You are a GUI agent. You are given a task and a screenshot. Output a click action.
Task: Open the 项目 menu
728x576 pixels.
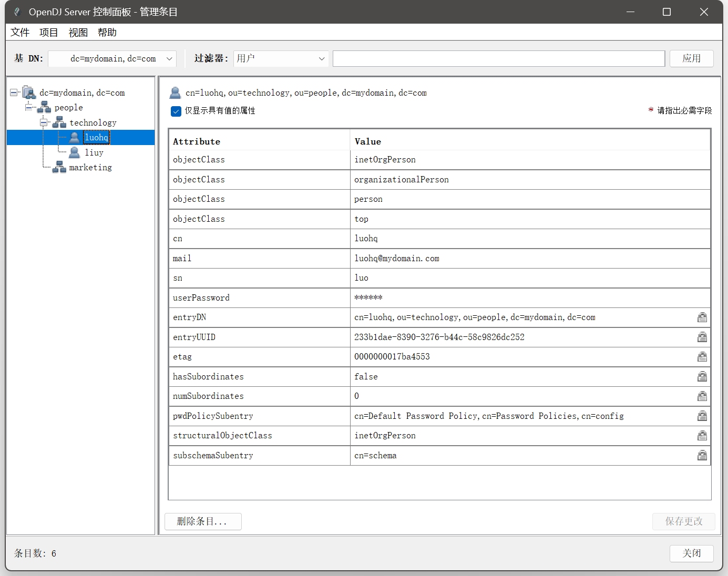click(49, 32)
